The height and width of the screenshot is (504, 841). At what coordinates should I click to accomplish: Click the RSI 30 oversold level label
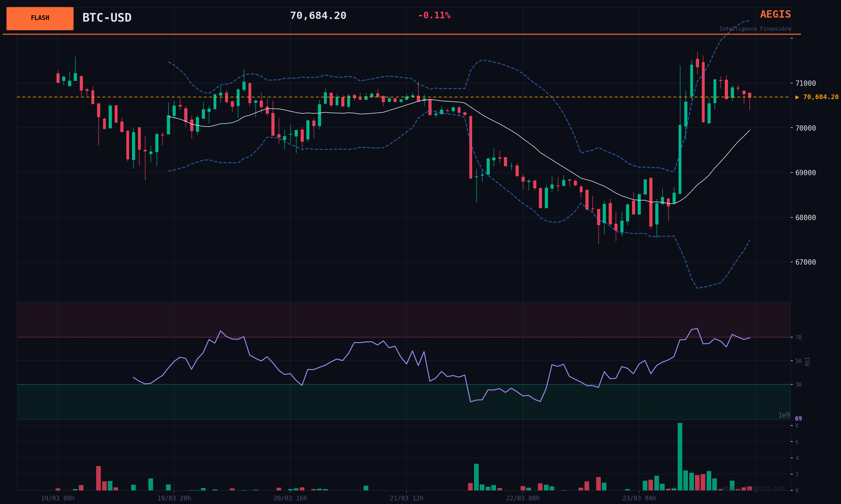[x=798, y=384]
